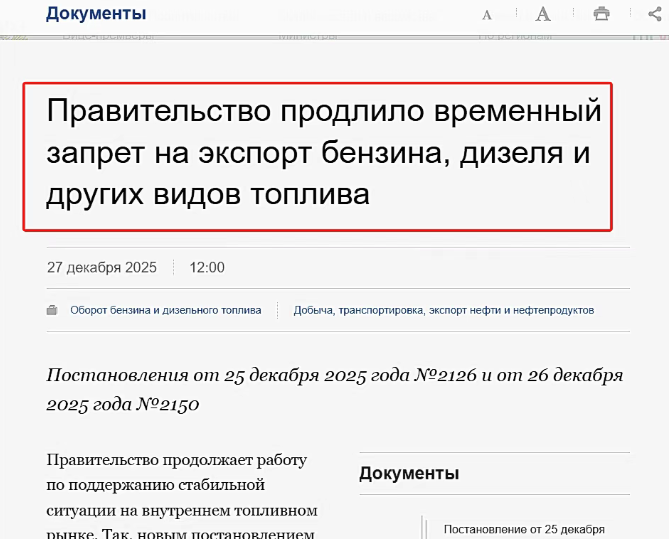Open the top 'Документы' section header
This screenshot has width=669, height=539.
pyautogui.click(x=96, y=14)
